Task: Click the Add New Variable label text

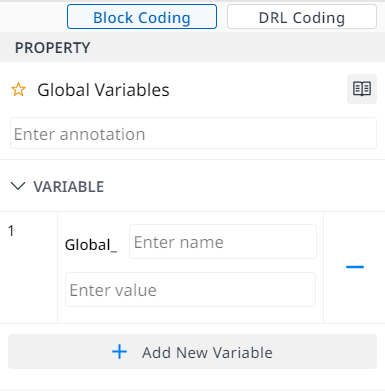Action: point(207,352)
